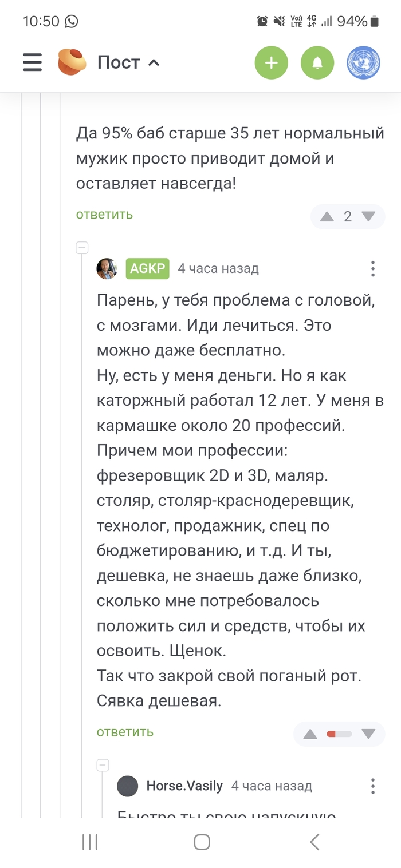Downvote the top comment with rating 2

click(368, 216)
